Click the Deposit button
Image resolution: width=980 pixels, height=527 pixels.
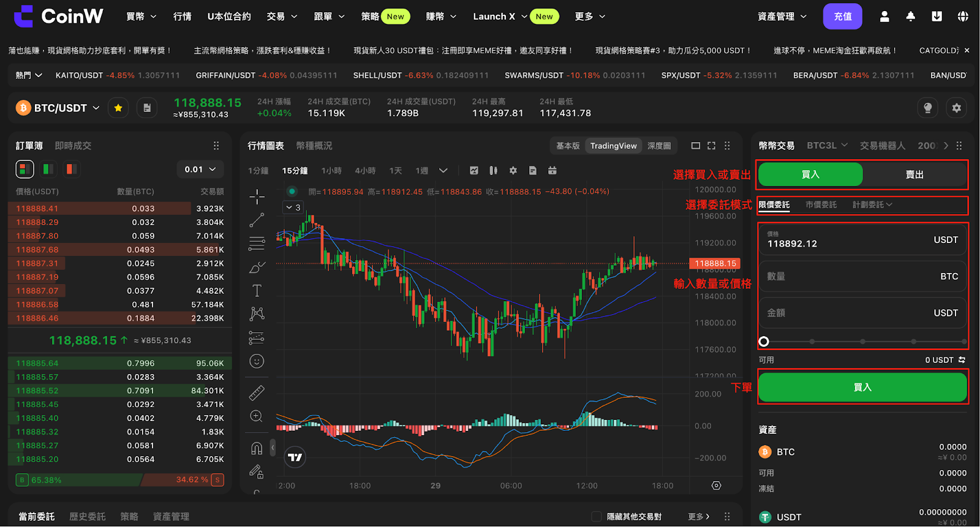click(x=842, y=17)
